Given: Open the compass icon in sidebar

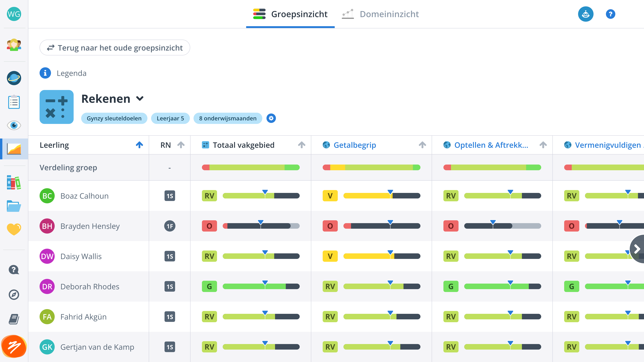Looking at the screenshot, I should pyautogui.click(x=14, y=294).
